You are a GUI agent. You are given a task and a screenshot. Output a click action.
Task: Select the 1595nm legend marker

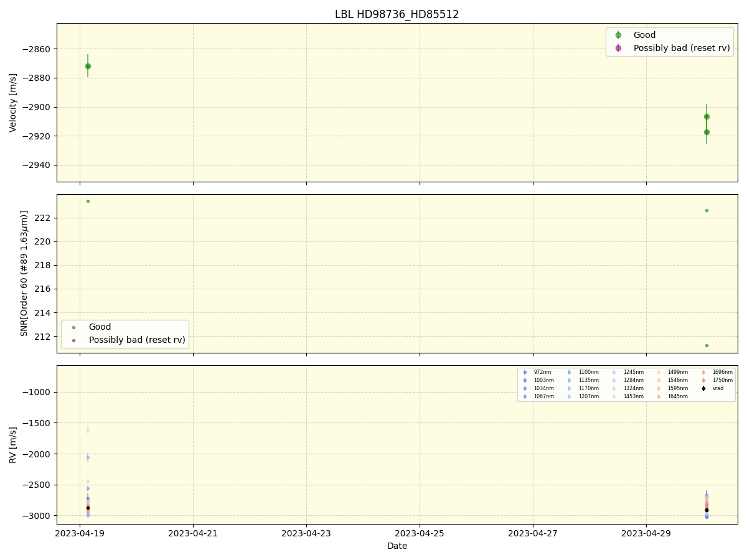point(659,388)
